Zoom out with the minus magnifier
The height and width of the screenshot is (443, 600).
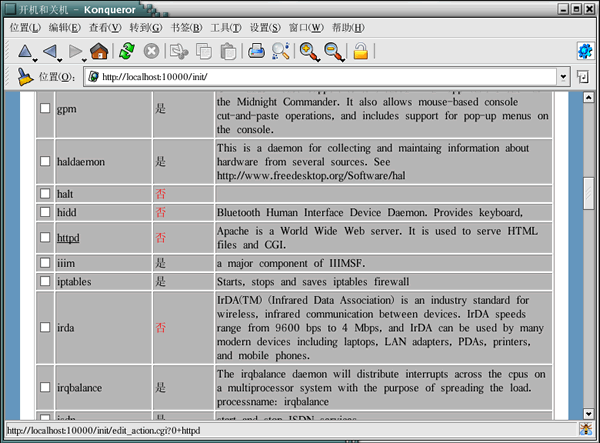(x=333, y=51)
